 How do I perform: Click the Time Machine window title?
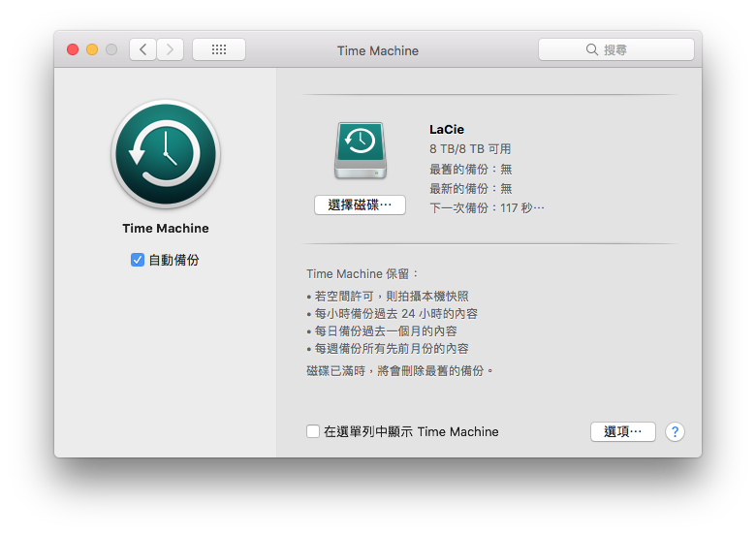coord(378,50)
